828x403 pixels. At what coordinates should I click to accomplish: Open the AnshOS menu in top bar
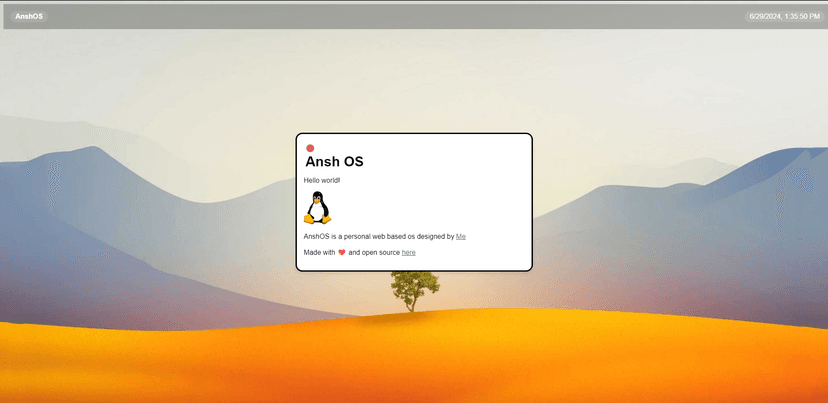pos(29,16)
